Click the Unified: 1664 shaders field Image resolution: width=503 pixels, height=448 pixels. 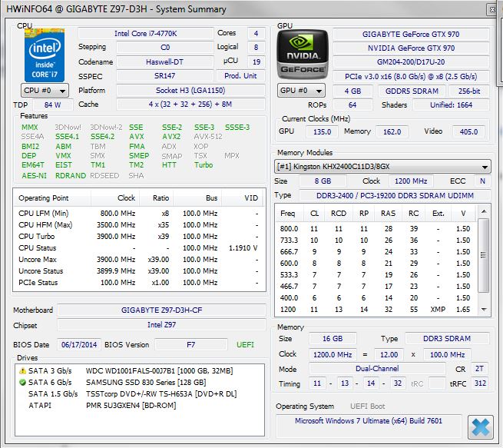coord(451,105)
